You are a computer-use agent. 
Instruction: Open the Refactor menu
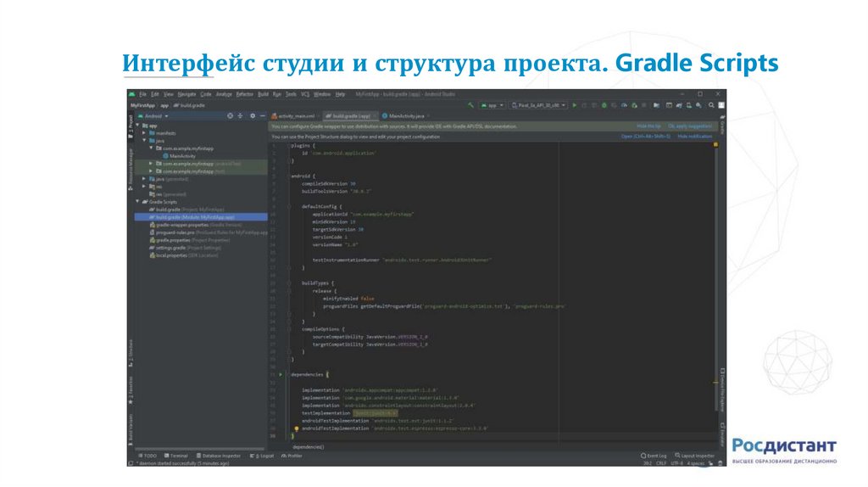click(245, 94)
